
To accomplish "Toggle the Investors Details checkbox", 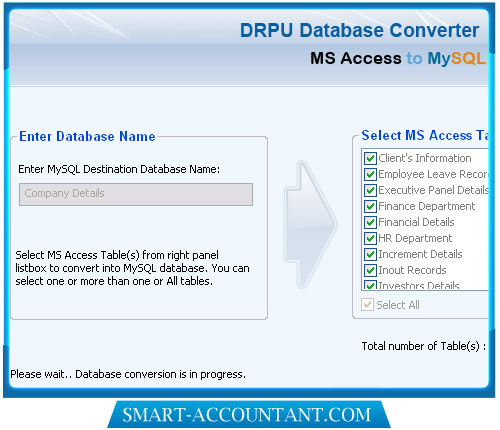I will [x=370, y=285].
